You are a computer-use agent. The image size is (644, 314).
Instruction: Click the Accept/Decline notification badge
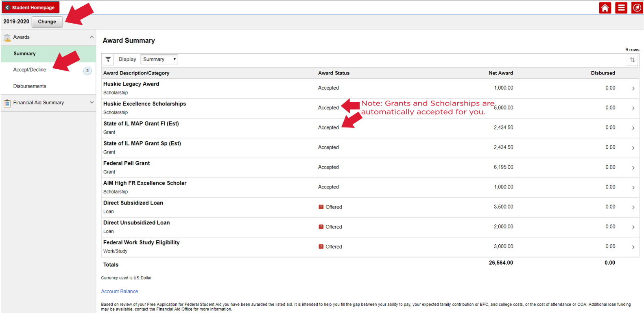click(x=87, y=70)
